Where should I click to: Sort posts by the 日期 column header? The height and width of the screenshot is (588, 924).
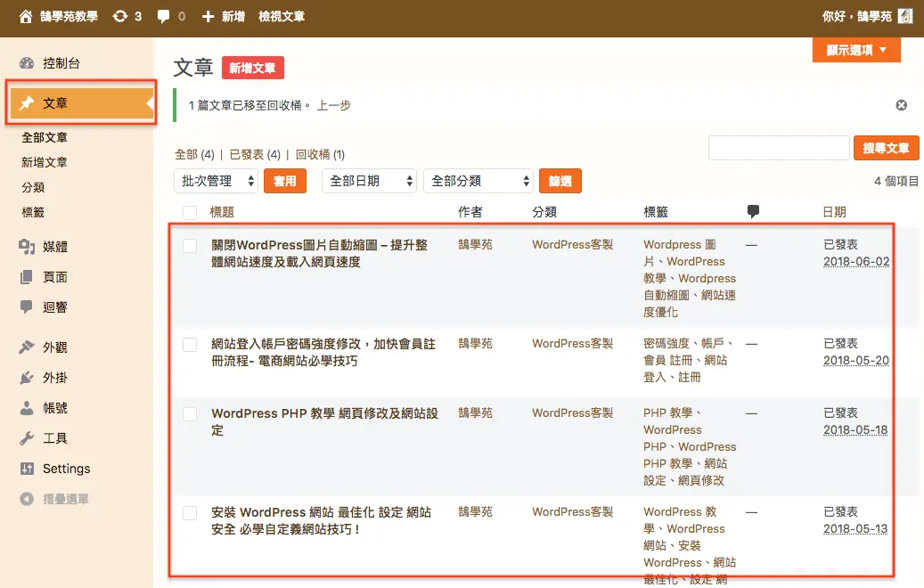point(834,211)
